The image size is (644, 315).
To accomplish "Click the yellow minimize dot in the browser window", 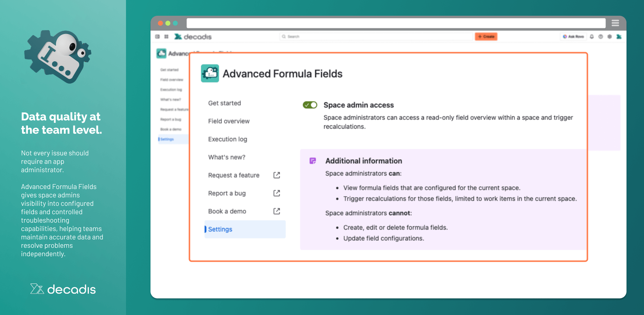I will [x=168, y=23].
